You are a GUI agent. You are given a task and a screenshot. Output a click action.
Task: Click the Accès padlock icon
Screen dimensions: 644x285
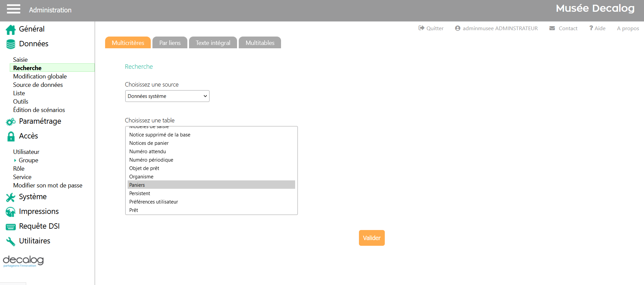(11, 136)
